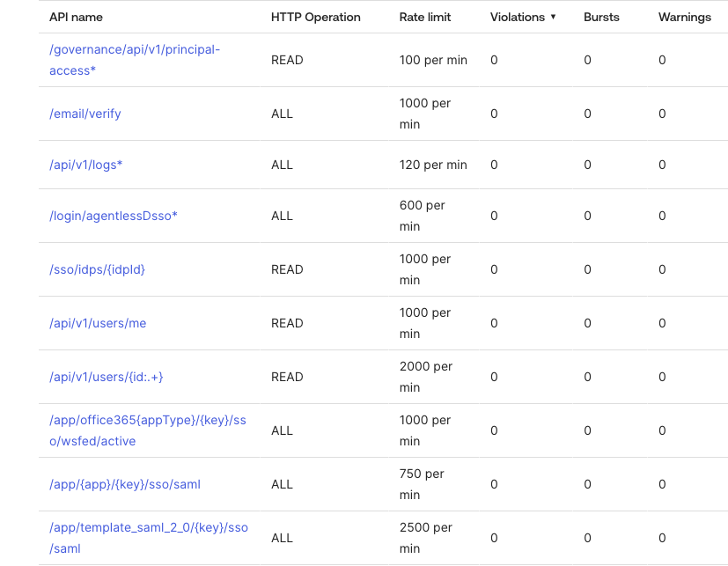
Task: Click the /api/v1/users/me API link
Action: coord(98,323)
